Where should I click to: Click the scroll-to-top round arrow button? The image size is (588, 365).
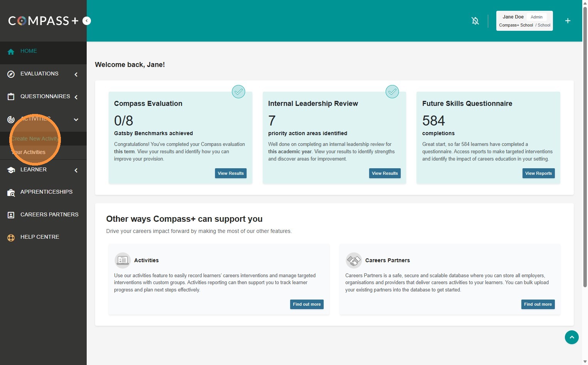572,337
